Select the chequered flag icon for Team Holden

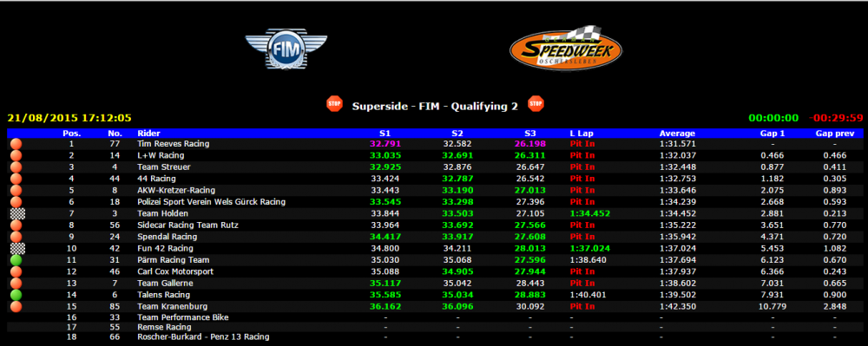pyautogui.click(x=17, y=213)
